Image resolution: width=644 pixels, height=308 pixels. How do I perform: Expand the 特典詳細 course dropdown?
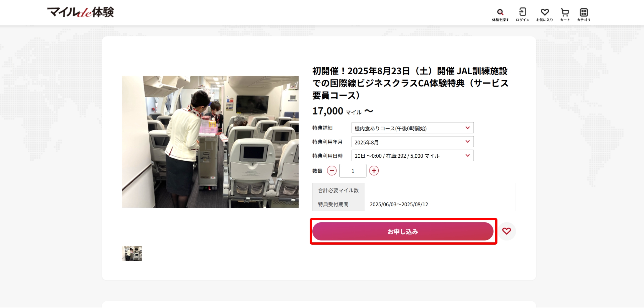pos(412,128)
